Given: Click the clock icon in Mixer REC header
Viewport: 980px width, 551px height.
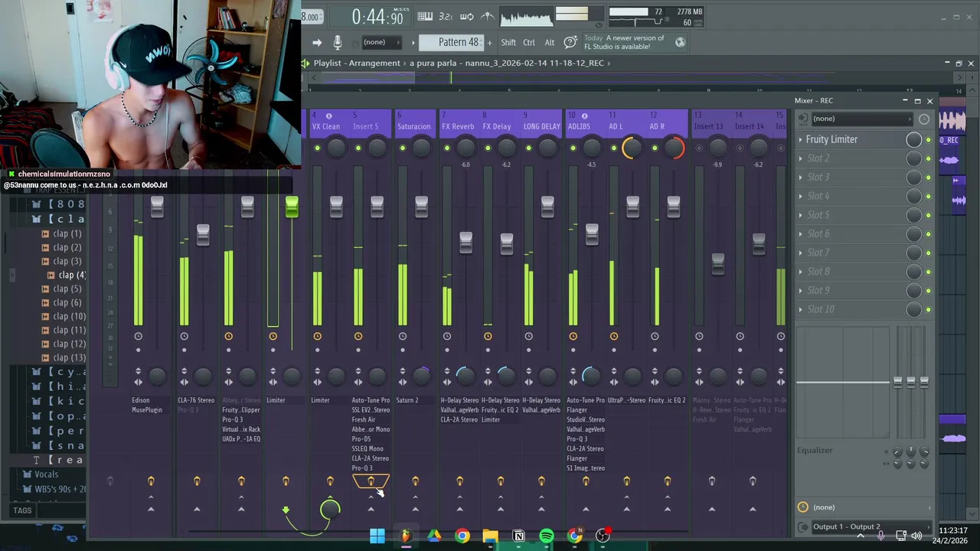Looking at the screenshot, I should pyautogui.click(x=924, y=119).
